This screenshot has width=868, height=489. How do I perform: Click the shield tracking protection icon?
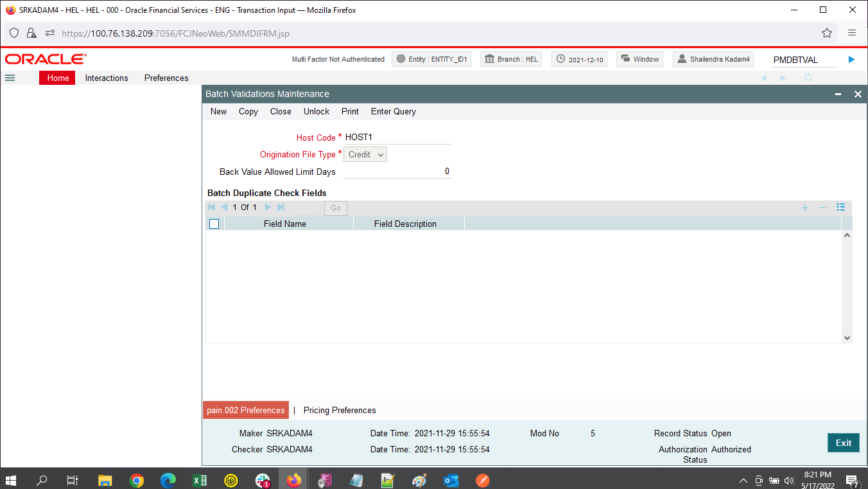click(14, 33)
